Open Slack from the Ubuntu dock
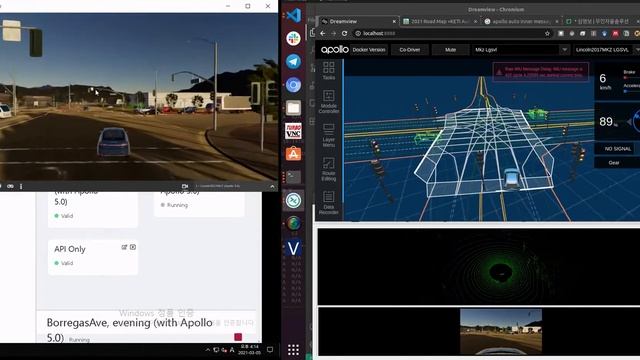The height and width of the screenshot is (360, 640). coord(293,38)
